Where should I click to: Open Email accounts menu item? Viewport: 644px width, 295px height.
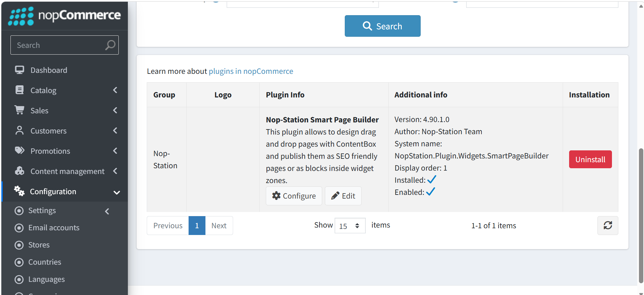64,228
